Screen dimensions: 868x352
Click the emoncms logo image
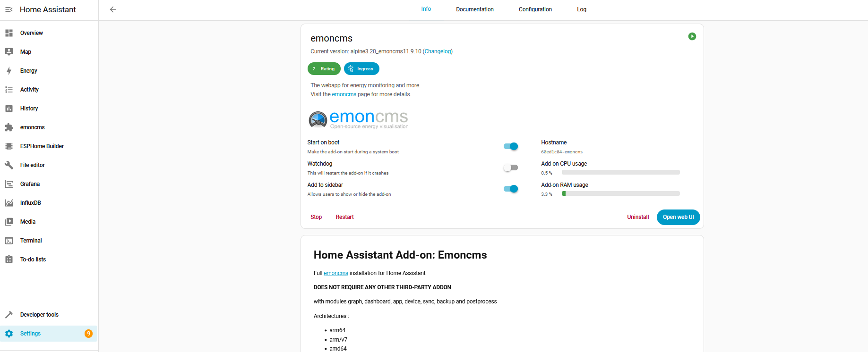click(358, 119)
